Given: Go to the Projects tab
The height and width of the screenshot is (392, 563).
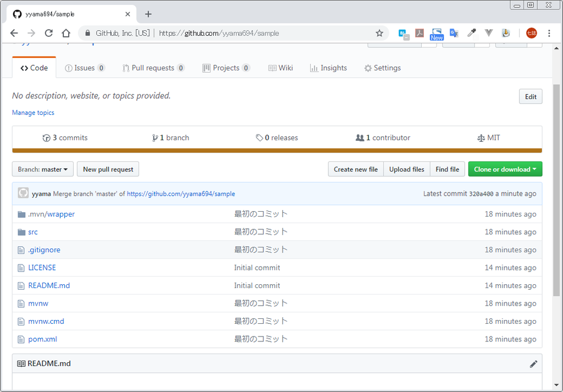Looking at the screenshot, I should coord(226,68).
